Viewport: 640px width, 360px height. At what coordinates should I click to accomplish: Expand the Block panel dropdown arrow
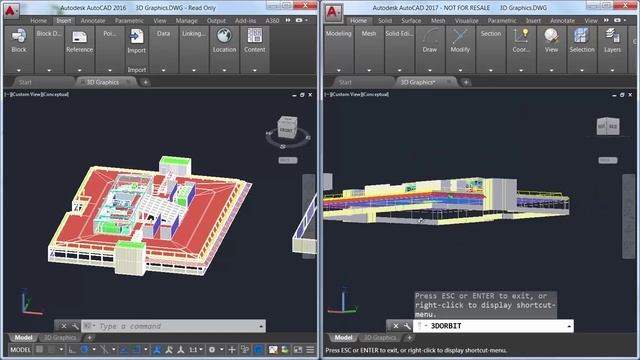pyautogui.click(x=19, y=70)
